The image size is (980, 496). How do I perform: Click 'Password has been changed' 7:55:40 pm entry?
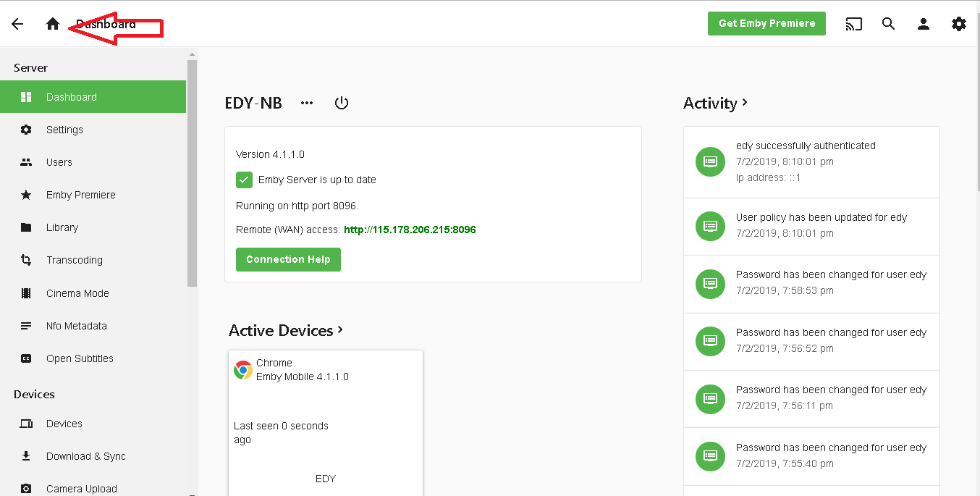pyautogui.click(x=811, y=456)
